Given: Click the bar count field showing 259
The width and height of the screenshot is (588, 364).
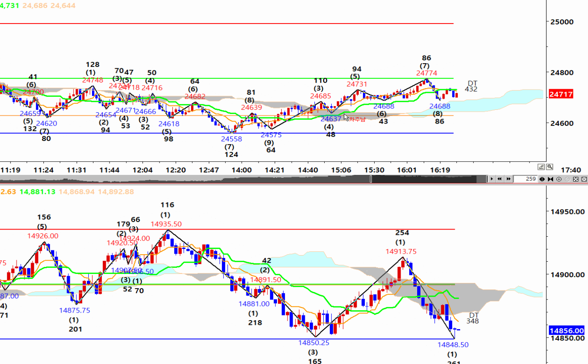Looking at the screenshot, I should tap(525, 179).
